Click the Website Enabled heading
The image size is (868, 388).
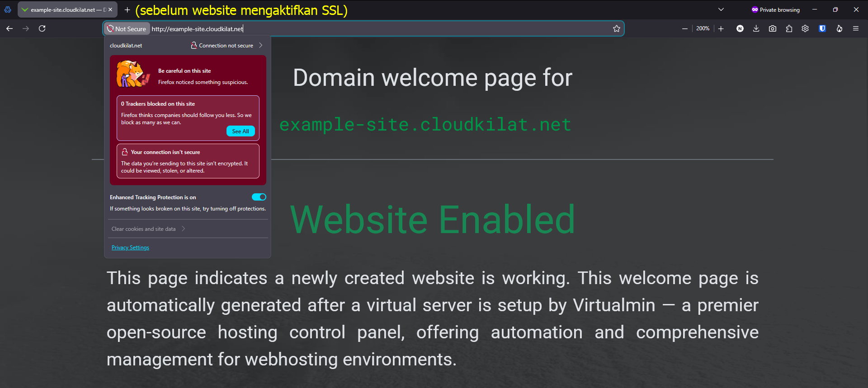(x=432, y=220)
